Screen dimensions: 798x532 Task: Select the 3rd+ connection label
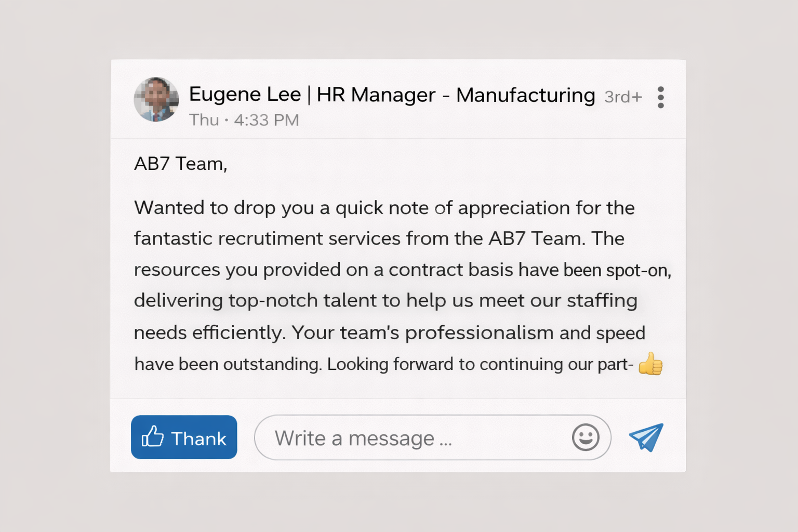[x=622, y=97]
